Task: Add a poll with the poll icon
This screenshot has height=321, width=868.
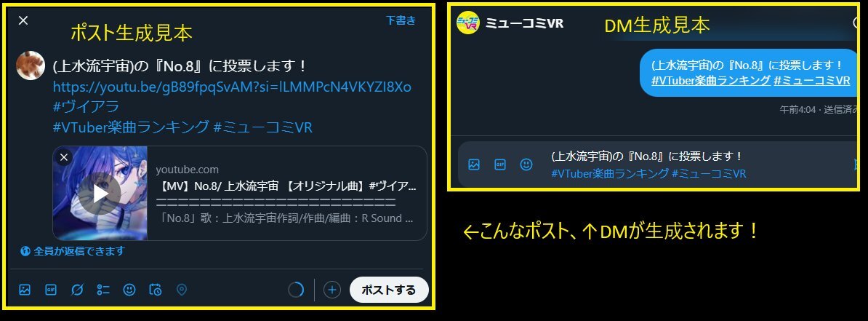Action: point(103,290)
